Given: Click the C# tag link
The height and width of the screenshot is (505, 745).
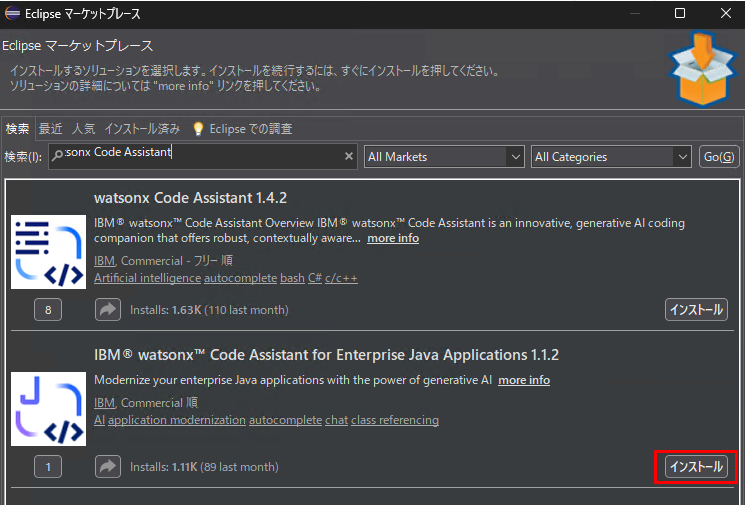Looking at the screenshot, I should click(315, 278).
